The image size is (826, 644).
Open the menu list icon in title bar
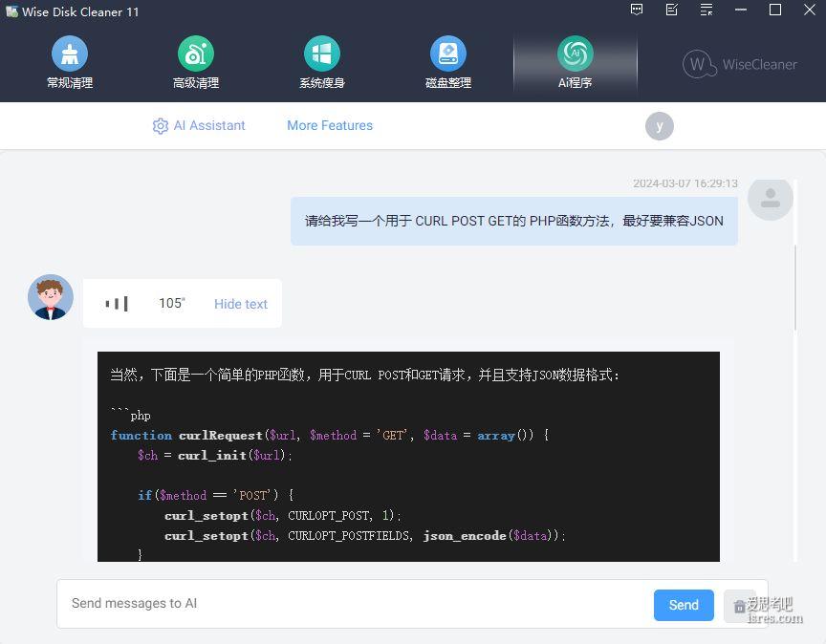(706, 10)
